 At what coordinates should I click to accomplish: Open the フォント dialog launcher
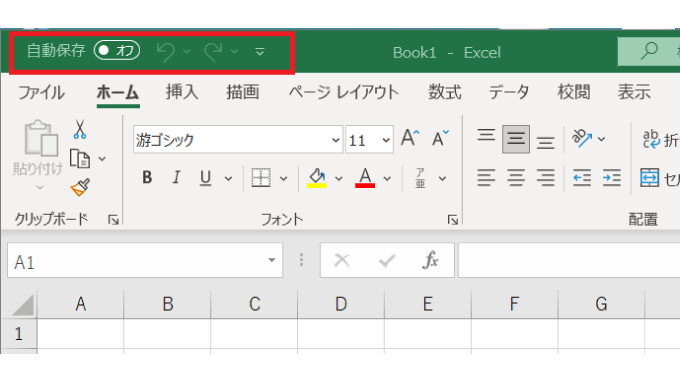point(453,220)
